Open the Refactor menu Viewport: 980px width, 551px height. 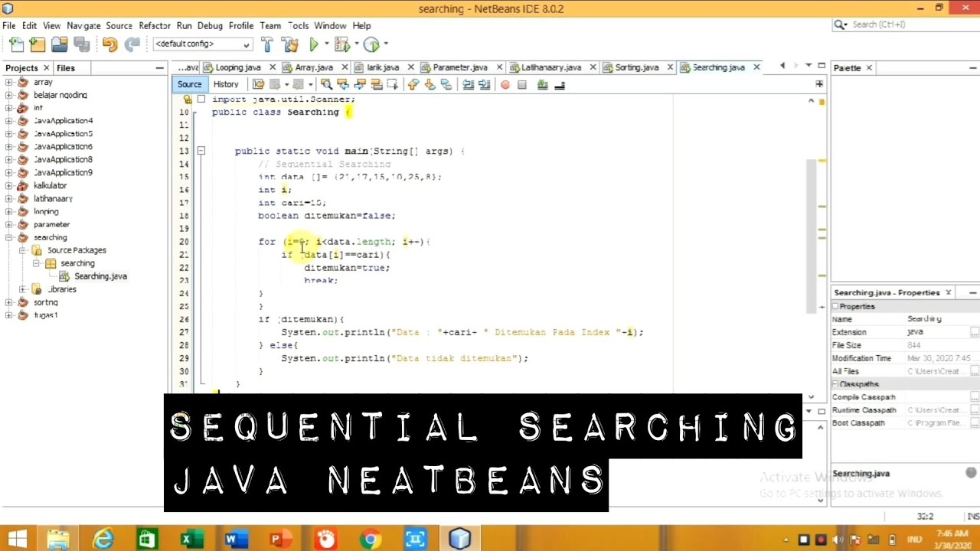click(155, 25)
